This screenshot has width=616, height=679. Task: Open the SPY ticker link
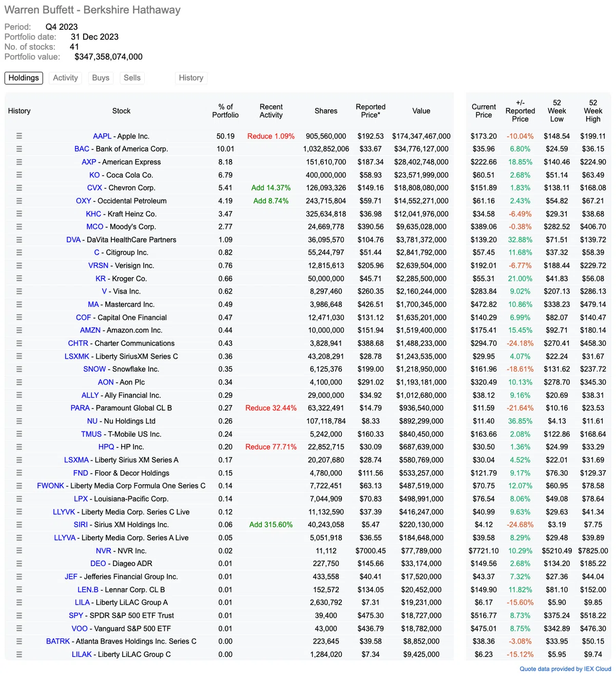(76, 615)
